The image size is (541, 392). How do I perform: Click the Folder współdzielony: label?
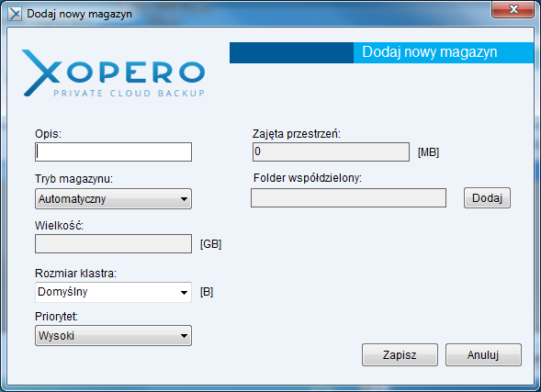pos(308,178)
